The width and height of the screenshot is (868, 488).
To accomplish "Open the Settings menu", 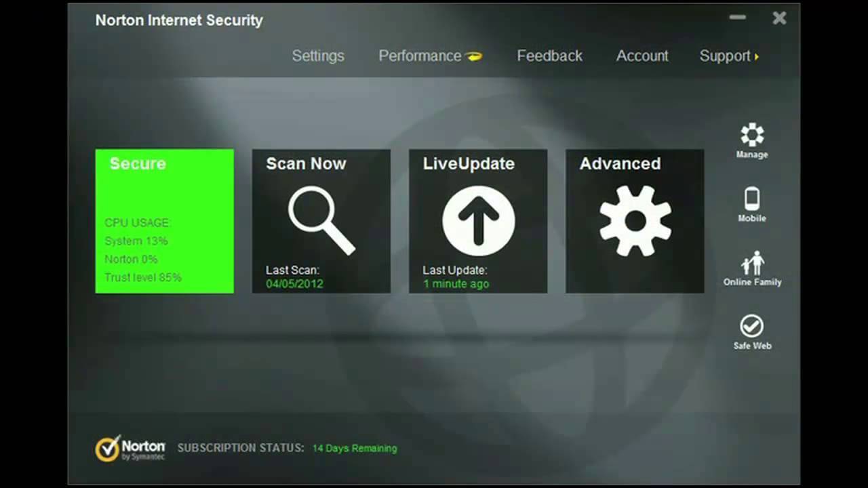I will click(318, 56).
